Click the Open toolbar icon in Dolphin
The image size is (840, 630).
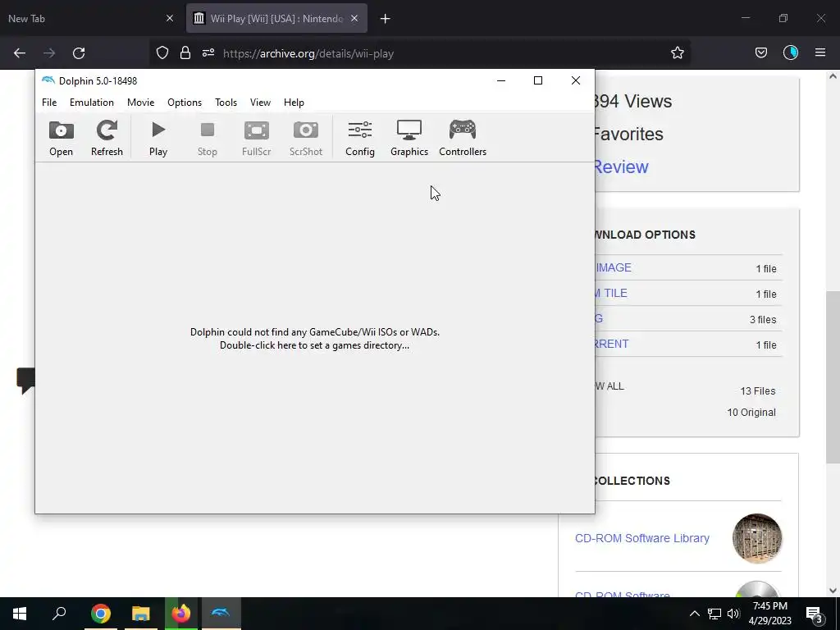coord(61,138)
